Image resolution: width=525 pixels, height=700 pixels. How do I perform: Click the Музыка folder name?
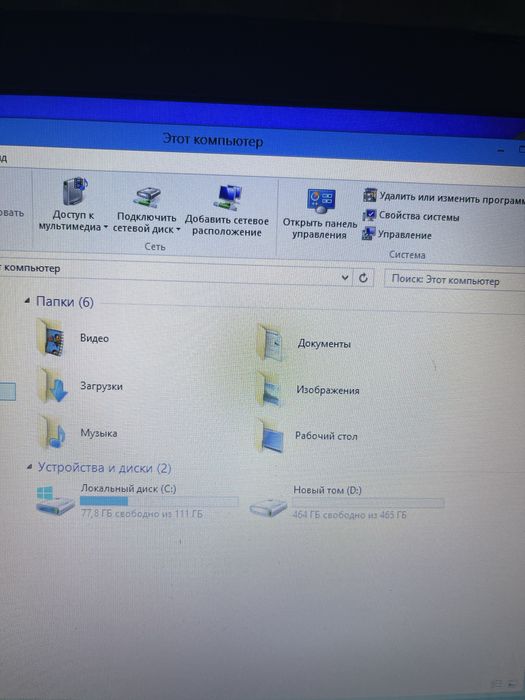click(99, 433)
